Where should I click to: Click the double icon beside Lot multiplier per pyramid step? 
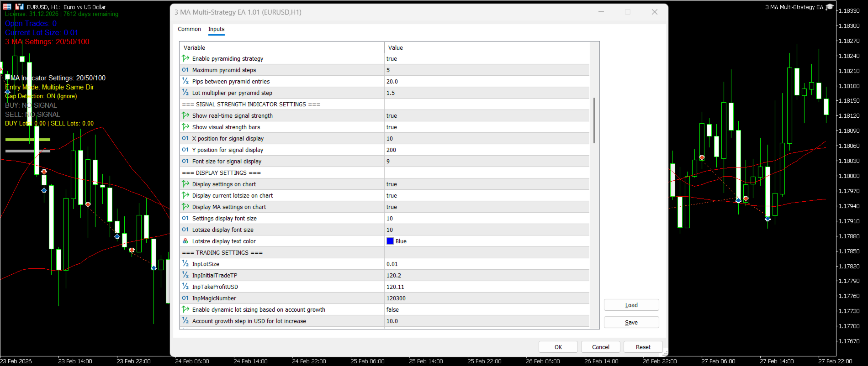point(185,93)
